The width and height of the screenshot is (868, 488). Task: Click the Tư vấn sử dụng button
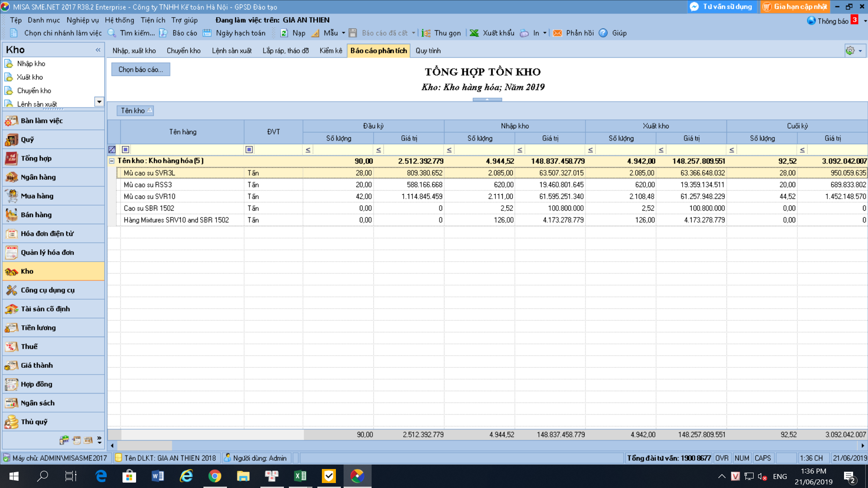(722, 7)
